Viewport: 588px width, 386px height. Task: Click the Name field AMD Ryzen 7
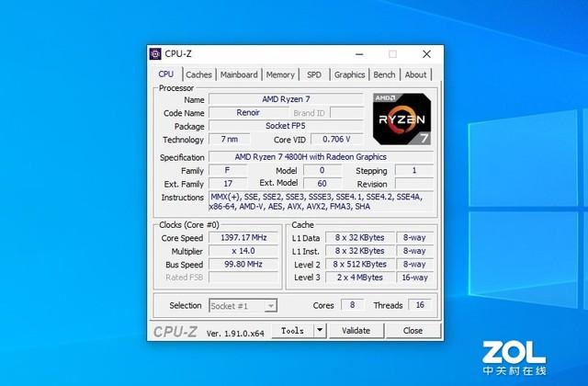(286, 99)
